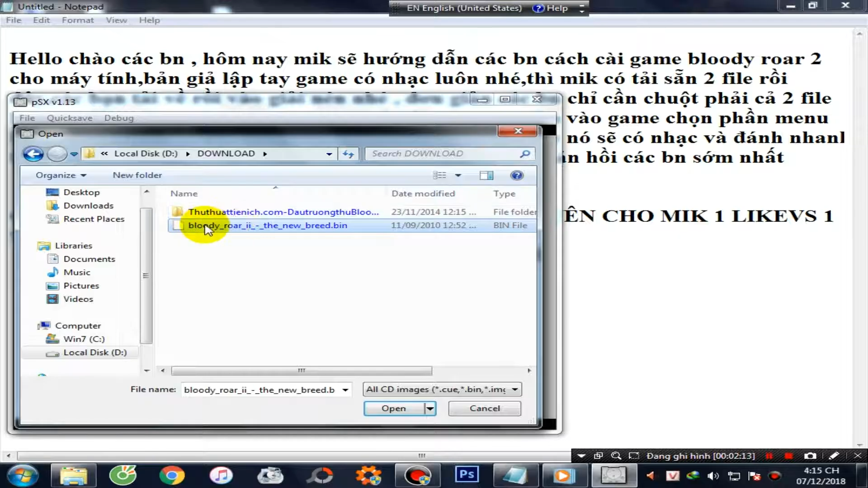
Task: Open Notepad File menu
Action: (14, 20)
